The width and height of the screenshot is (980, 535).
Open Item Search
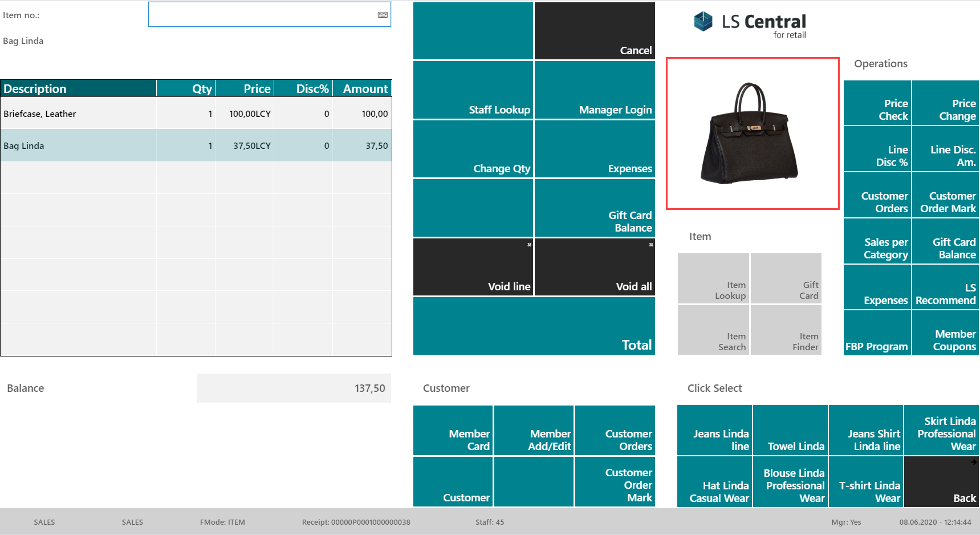coord(713,330)
